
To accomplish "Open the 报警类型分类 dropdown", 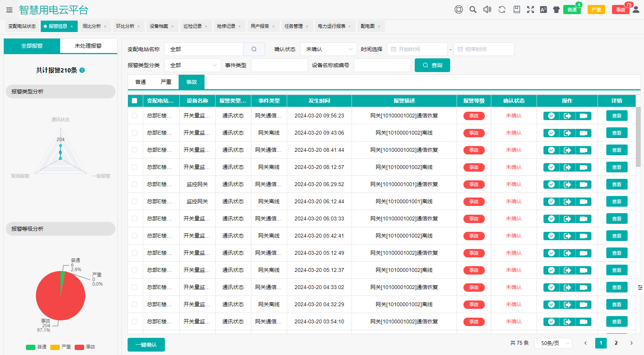I will (x=193, y=65).
